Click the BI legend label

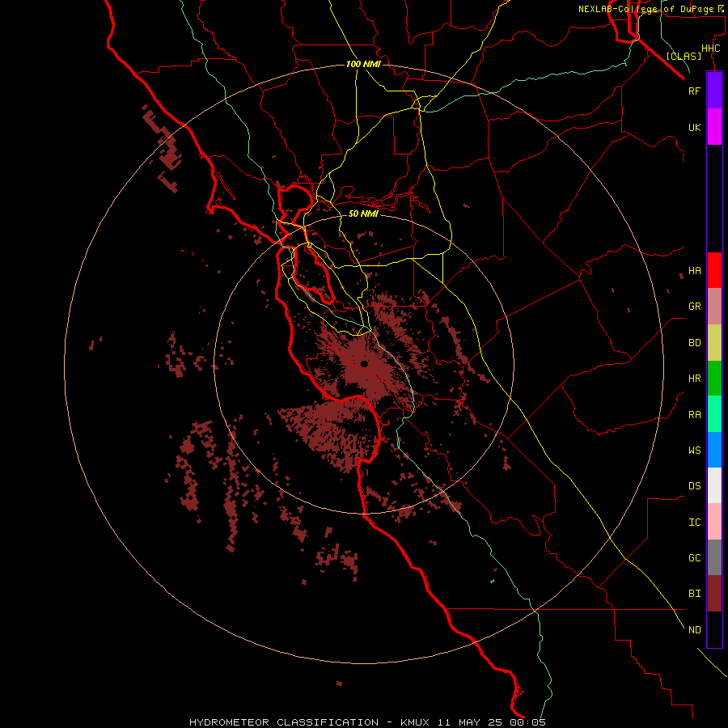point(694,594)
